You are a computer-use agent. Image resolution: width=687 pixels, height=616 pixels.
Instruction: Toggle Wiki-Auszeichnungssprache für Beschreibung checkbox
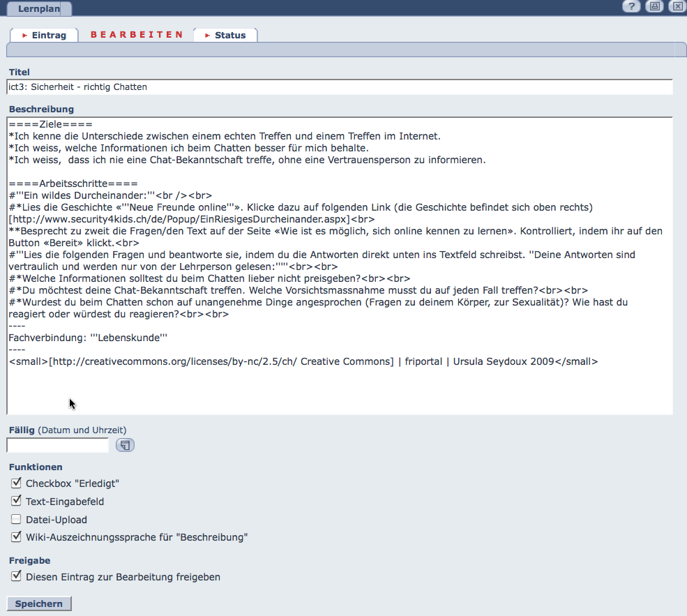pyautogui.click(x=16, y=536)
